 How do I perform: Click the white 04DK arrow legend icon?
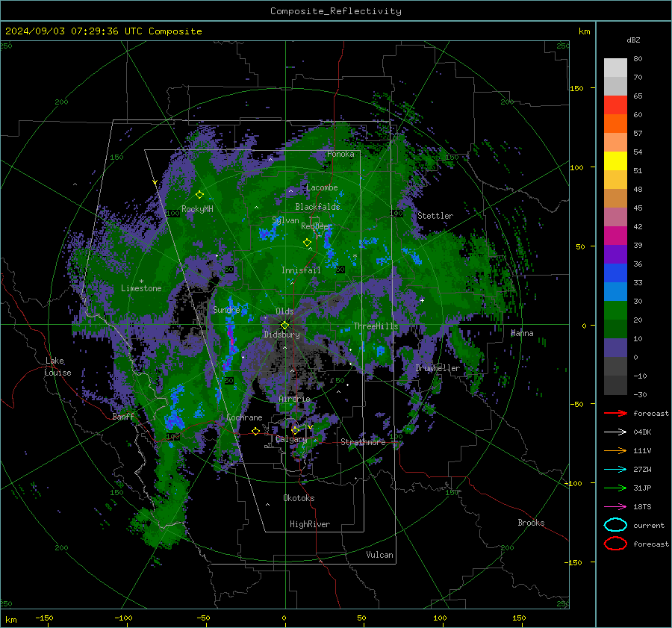tap(615, 432)
